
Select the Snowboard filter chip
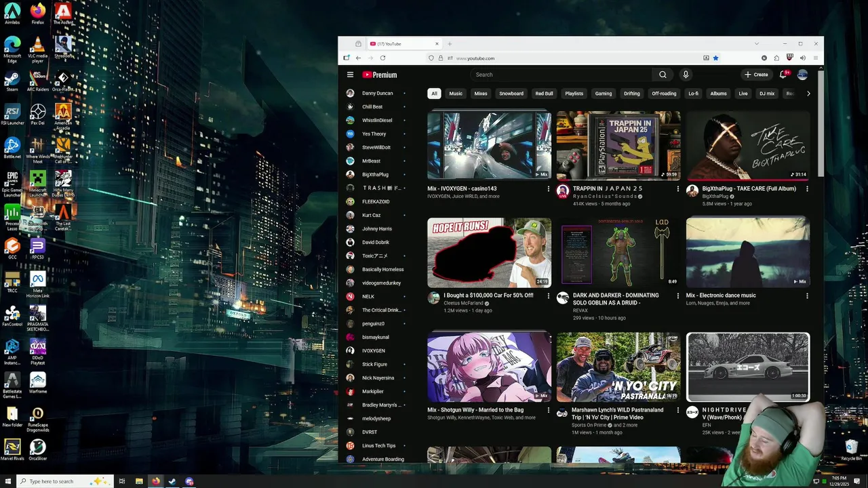(511, 94)
